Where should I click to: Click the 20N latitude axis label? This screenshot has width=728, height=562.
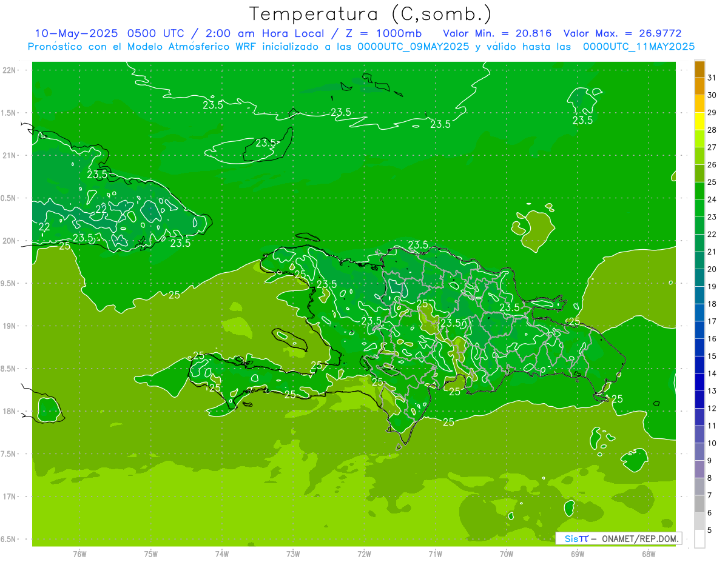[10, 241]
